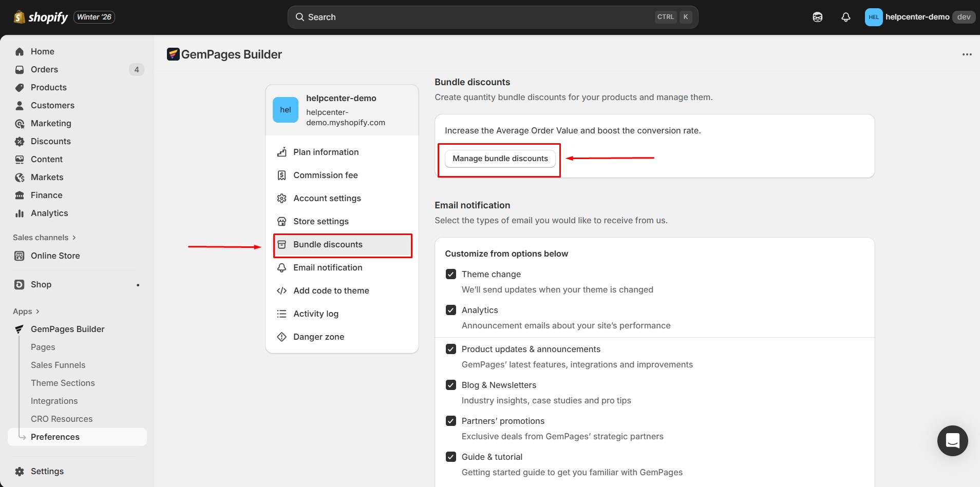This screenshot has height=487, width=980.
Task: Switch to the Email notification settings tab
Action: click(x=327, y=267)
